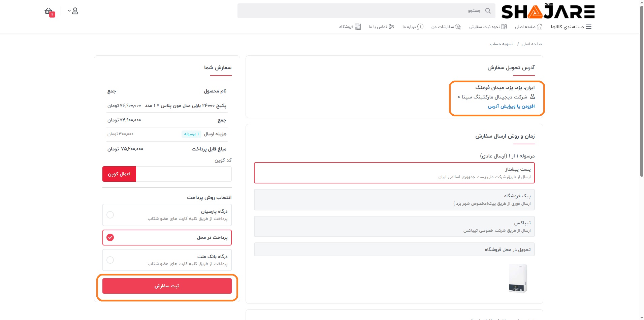Expand account dropdown chevron arrow
This screenshot has height=320, width=644.
click(x=69, y=11)
